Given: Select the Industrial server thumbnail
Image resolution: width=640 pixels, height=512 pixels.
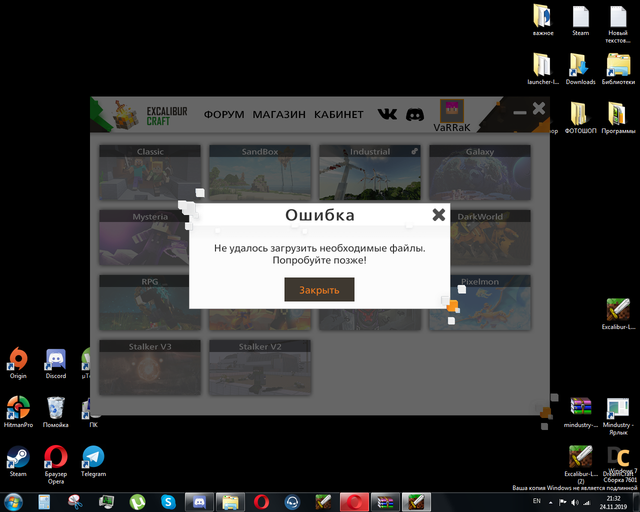Looking at the screenshot, I should [370, 172].
